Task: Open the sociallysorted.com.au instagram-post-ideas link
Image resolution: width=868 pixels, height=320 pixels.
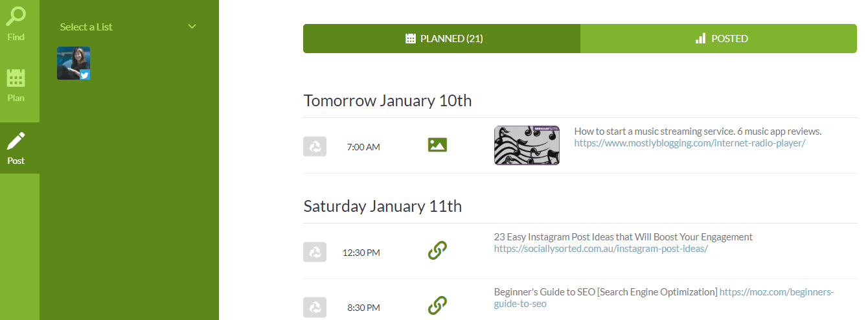Action: coord(601,248)
